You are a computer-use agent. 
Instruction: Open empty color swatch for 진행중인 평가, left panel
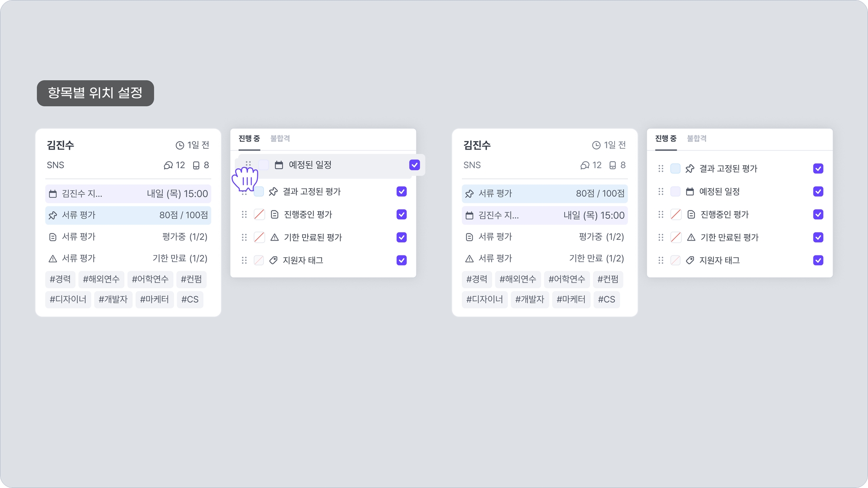tap(259, 214)
